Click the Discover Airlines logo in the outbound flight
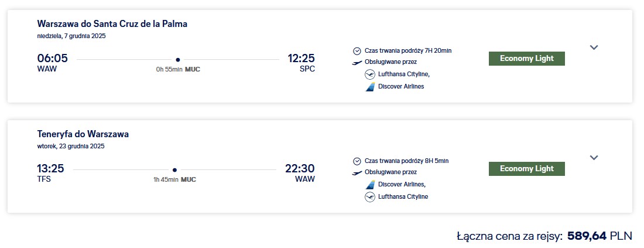Viewport: 644px width, 248px height. tap(370, 87)
